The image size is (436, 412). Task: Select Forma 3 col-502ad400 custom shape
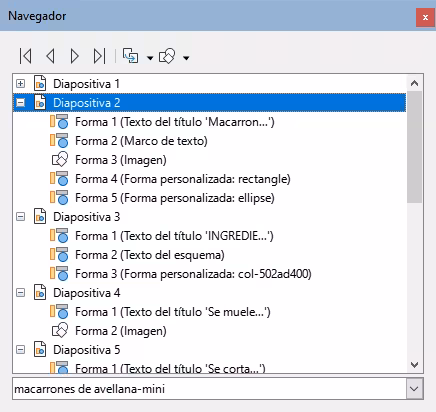[193, 274]
